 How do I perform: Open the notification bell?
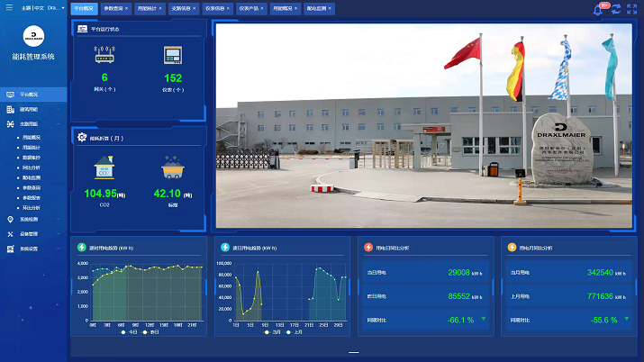(598, 9)
